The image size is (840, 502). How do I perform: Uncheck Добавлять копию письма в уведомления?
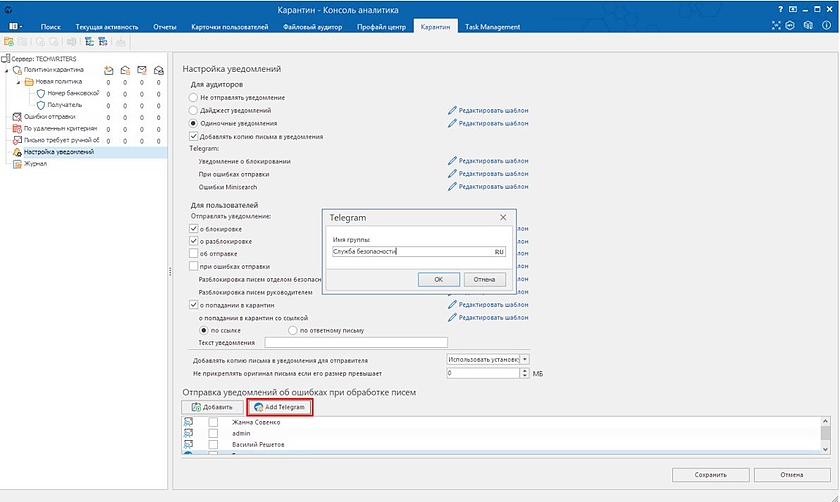[194, 136]
